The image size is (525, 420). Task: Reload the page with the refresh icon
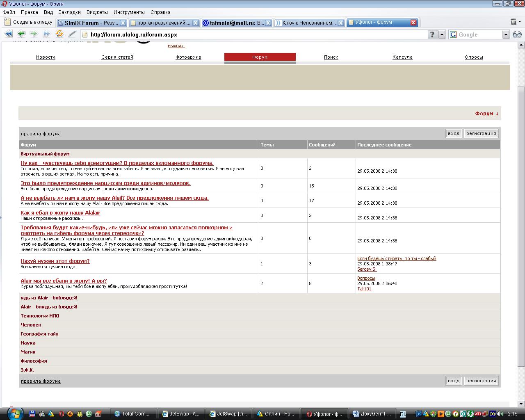pyautogui.click(x=59, y=34)
